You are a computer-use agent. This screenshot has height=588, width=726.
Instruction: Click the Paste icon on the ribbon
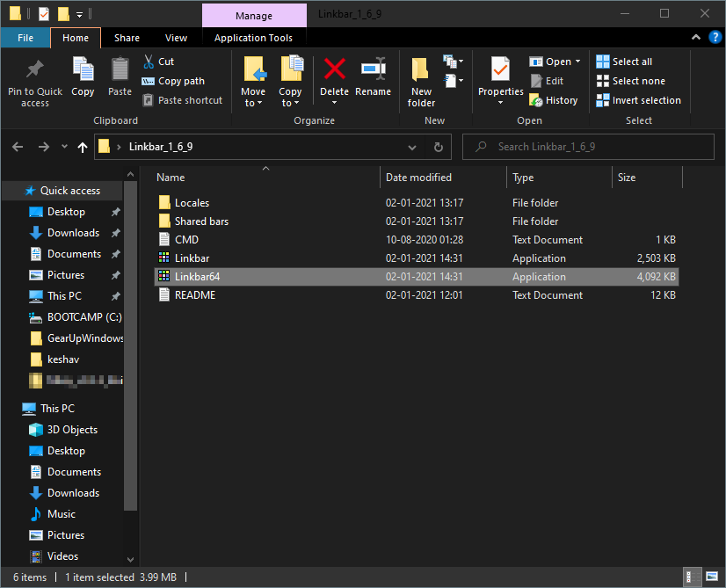[120, 79]
